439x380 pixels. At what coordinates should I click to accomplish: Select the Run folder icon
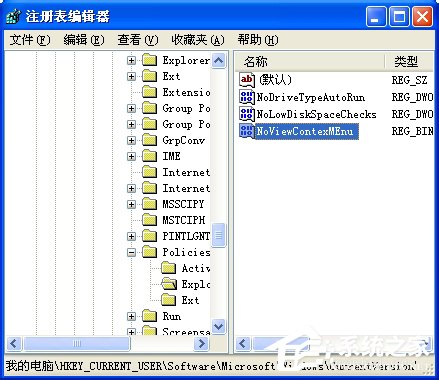tap(149, 316)
